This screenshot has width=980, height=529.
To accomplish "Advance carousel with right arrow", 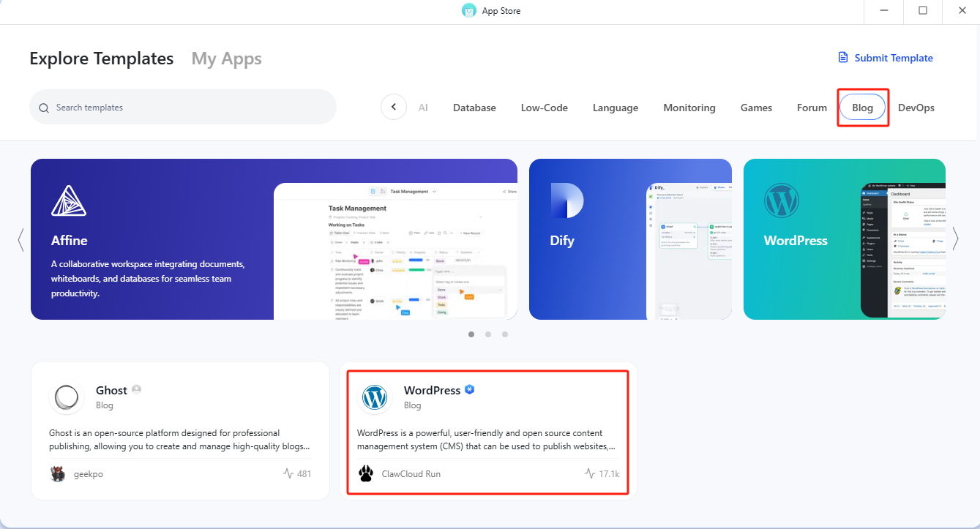I will 955,239.
